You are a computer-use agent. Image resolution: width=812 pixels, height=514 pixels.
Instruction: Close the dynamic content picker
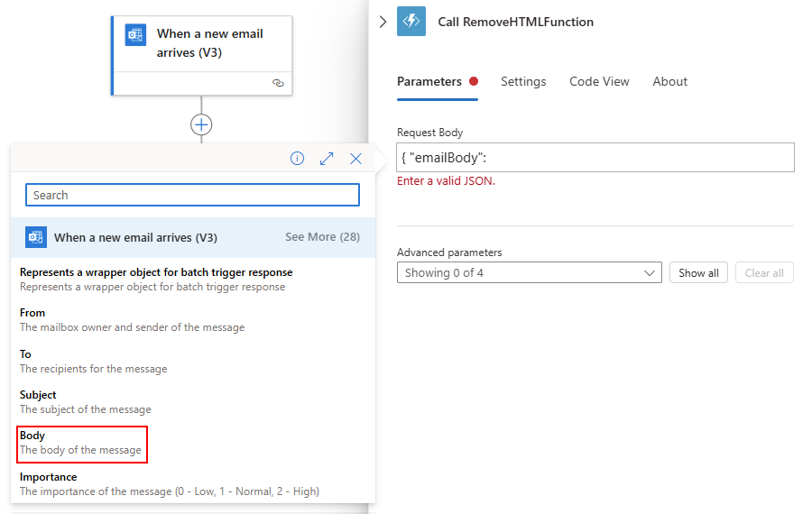(355, 159)
